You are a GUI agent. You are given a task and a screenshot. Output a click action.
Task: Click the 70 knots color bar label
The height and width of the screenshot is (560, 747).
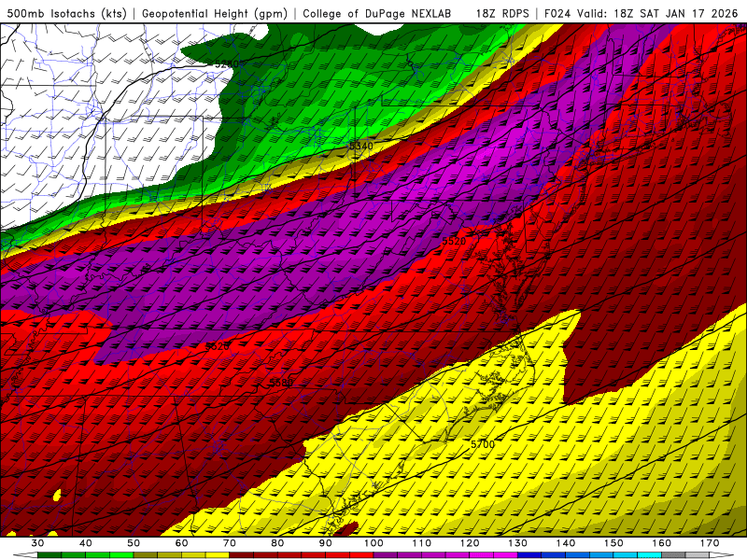click(230, 543)
